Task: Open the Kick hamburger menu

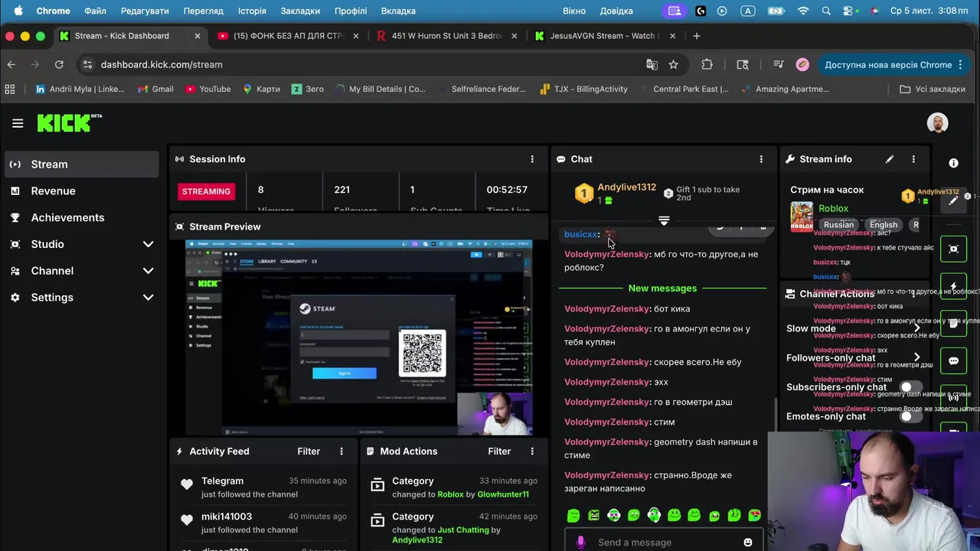Action: 18,123
